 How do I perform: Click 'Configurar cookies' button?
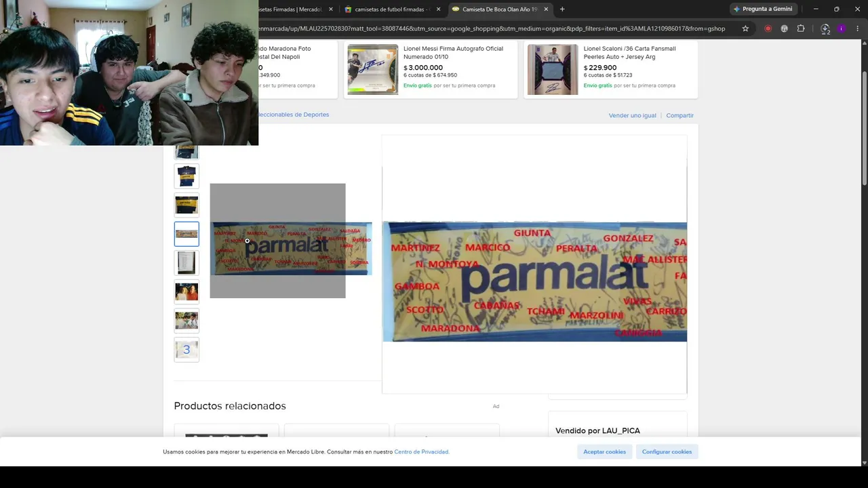pyautogui.click(x=667, y=451)
